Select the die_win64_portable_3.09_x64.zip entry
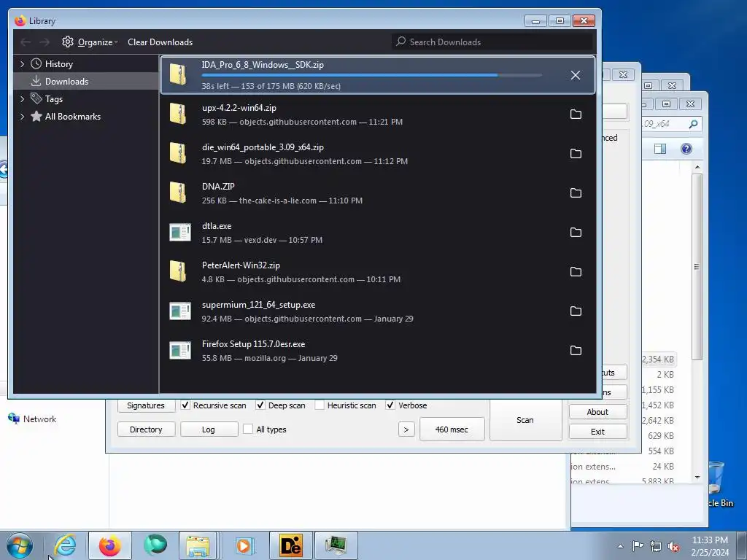747x560 pixels. point(377,154)
